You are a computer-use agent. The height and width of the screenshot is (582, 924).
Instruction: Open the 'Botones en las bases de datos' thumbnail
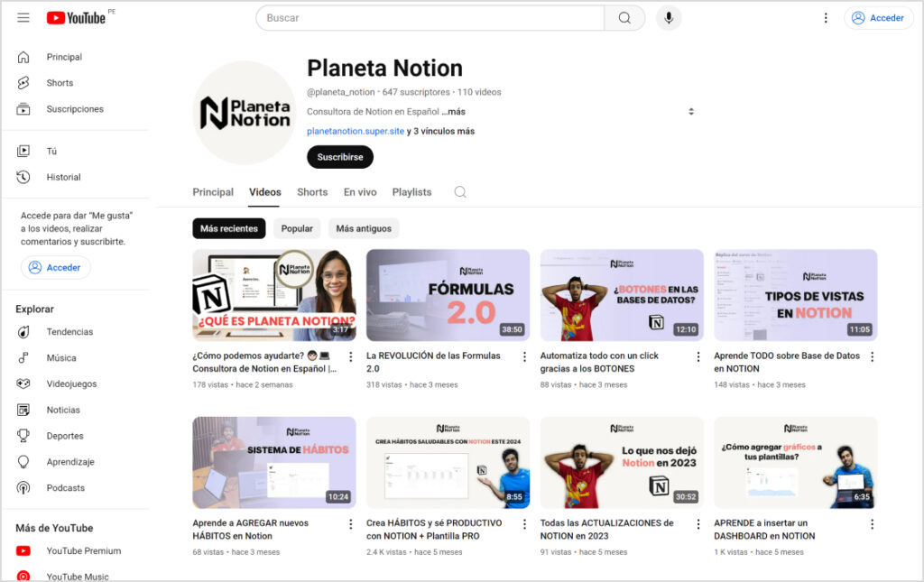pos(622,295)
